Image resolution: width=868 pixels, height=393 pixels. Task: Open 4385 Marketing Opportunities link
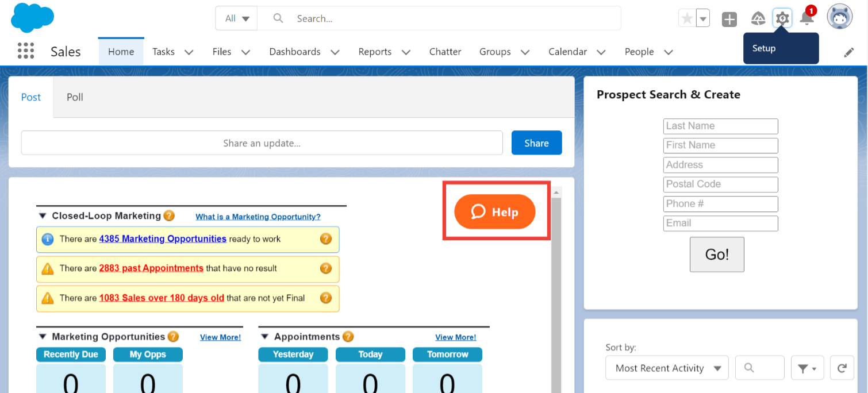(x=163, y=239)
